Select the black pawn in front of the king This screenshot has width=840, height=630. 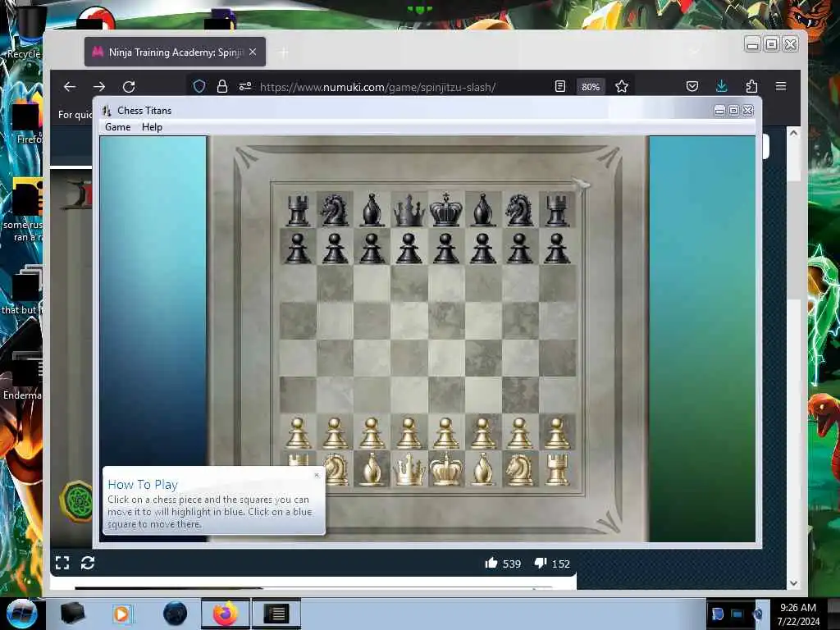[x=445, y=248]
